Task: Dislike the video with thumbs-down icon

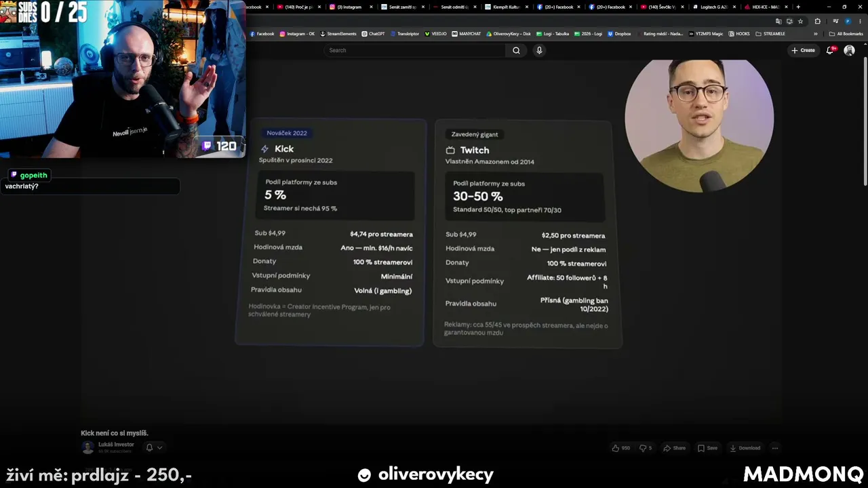Action: (x=646, y=448)
